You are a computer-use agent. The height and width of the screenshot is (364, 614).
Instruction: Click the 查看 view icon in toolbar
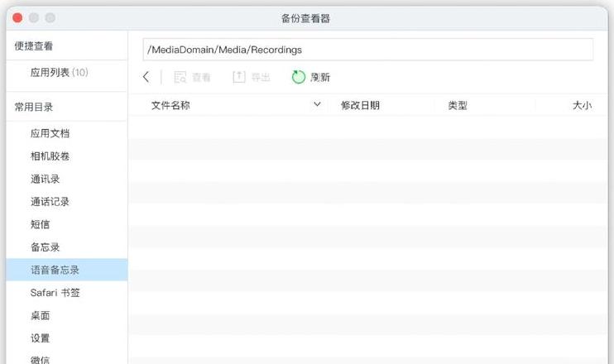click(180, 77)
